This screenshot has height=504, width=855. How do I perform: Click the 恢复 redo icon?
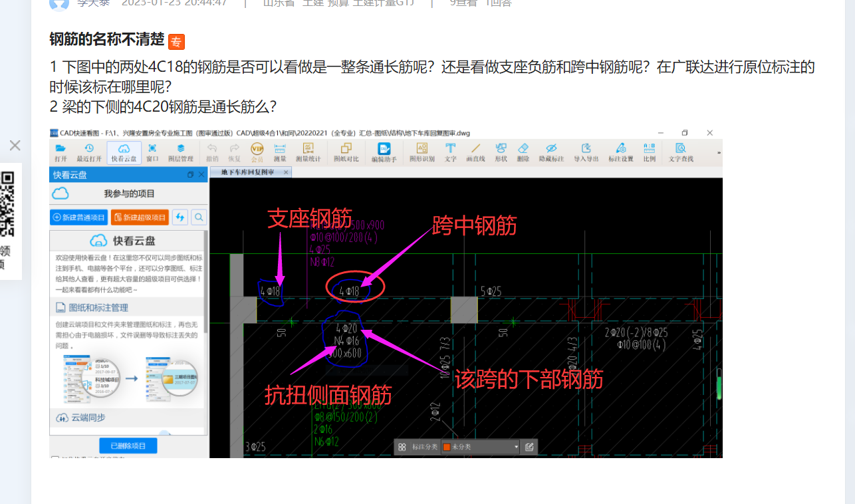tap(234, 152)
